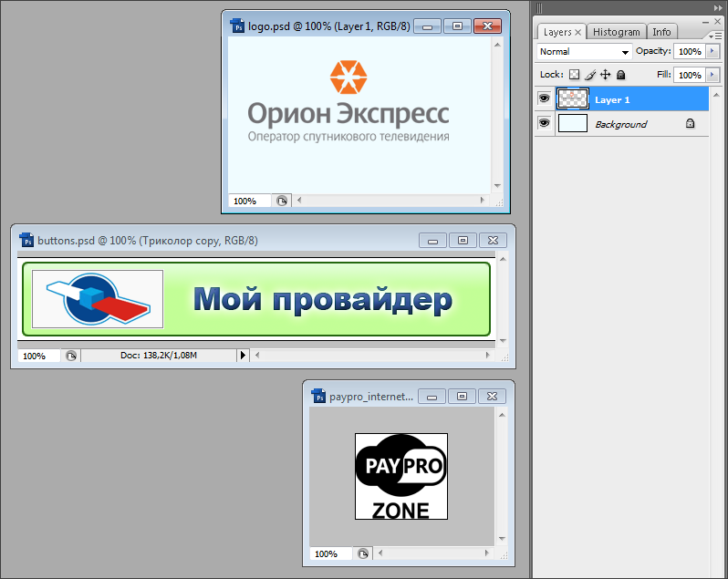Click buttons.psd horizontal scrollbar left arrow
Screen dimensions: 728x579
(x=256, y=356)
